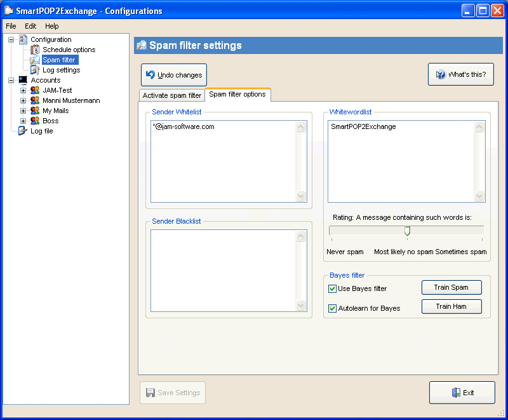Select the Configuration tree label

click(x=51, y=39)
